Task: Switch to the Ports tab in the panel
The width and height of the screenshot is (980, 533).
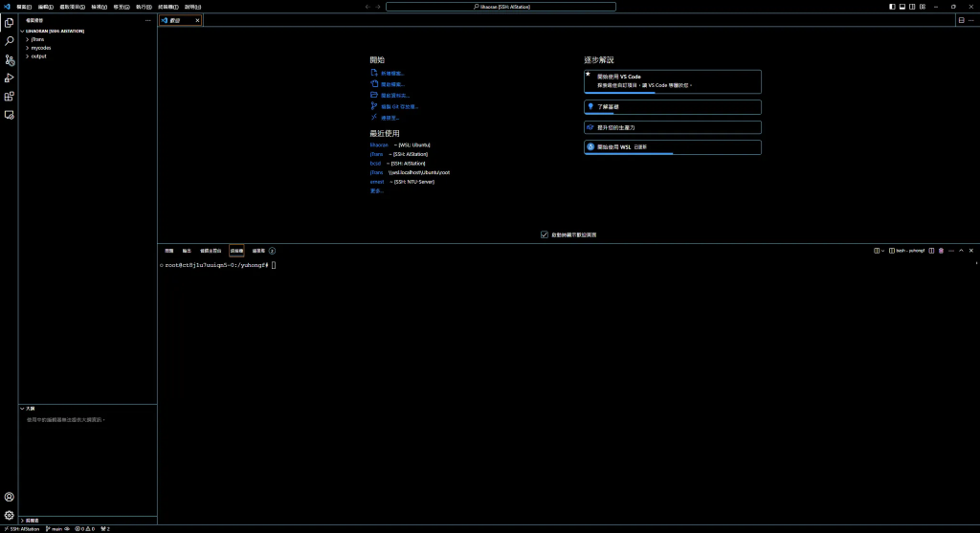Action: pyautogui.click(x=258, y=251)
